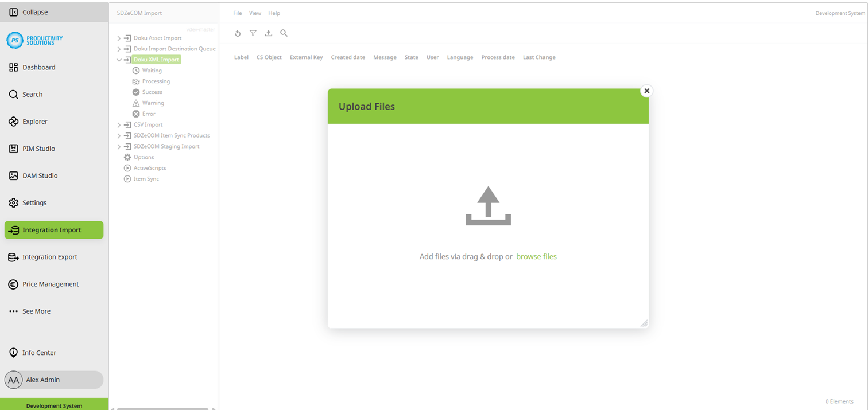Click the upload icon in the toolbar
This screenshot has height=410, width=868.
(268, 33)
